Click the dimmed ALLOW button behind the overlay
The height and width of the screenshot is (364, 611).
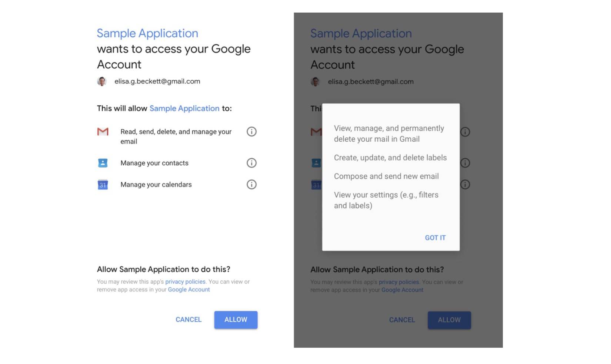449,320
